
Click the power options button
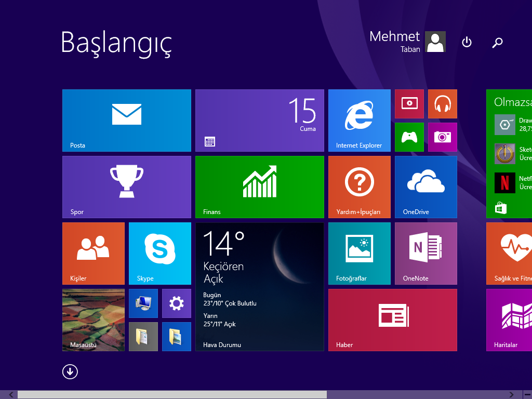tap(467, 42)
